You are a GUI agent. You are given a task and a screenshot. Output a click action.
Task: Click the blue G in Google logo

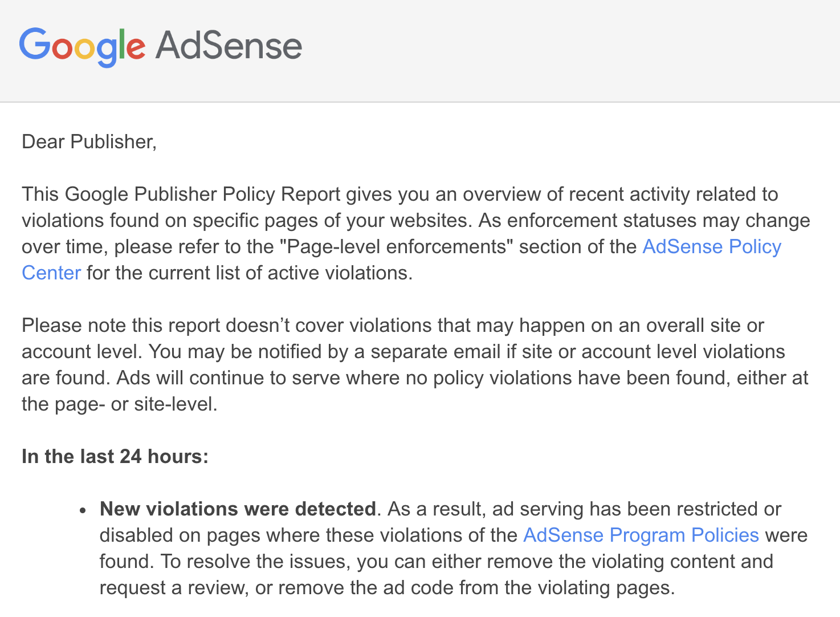(35, 44)
